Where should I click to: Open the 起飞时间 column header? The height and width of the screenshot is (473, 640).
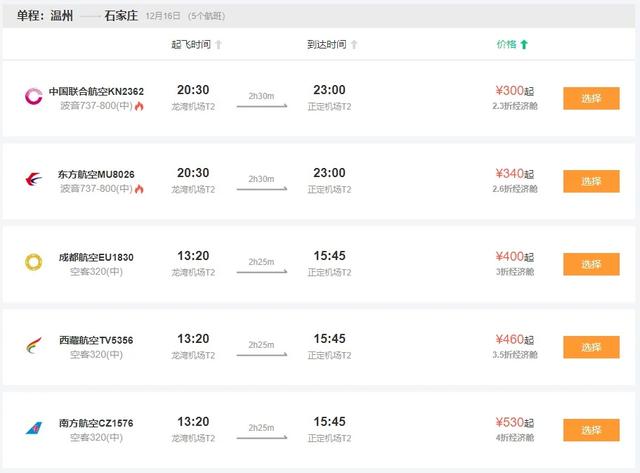tap(191, 45)
